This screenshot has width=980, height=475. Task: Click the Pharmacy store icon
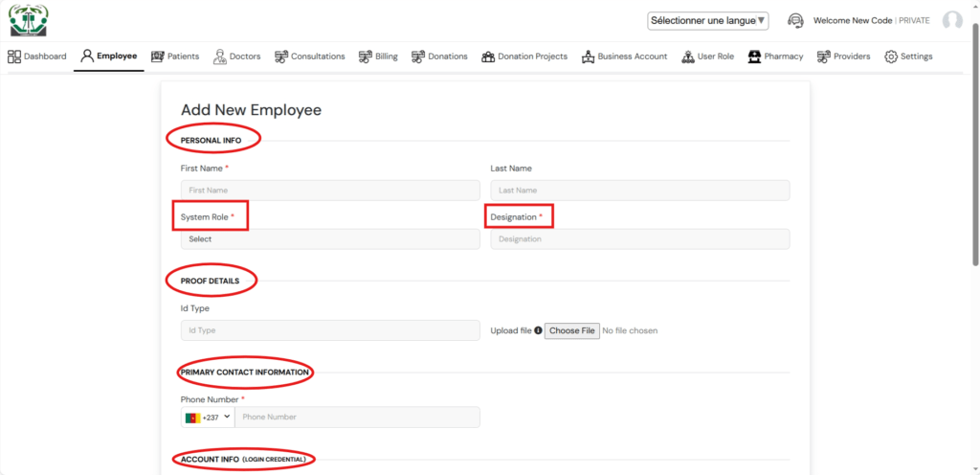[754, 57]
